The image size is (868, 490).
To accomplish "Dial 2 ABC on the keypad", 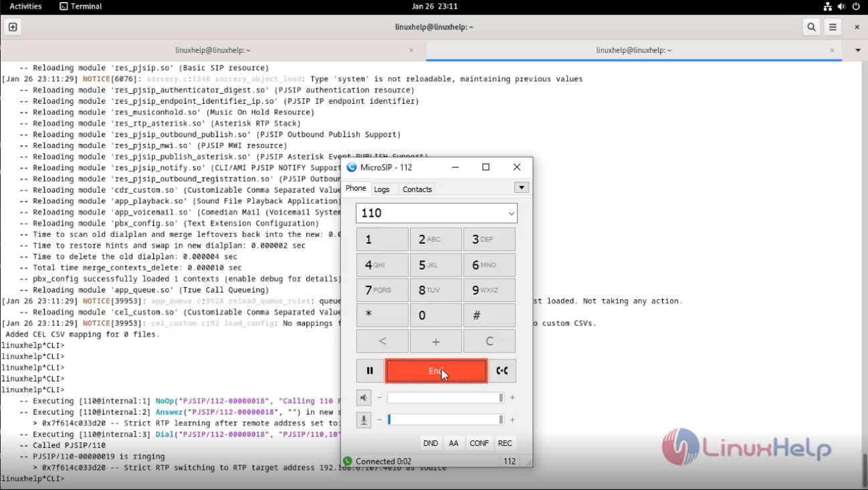I will click(435, 240).
